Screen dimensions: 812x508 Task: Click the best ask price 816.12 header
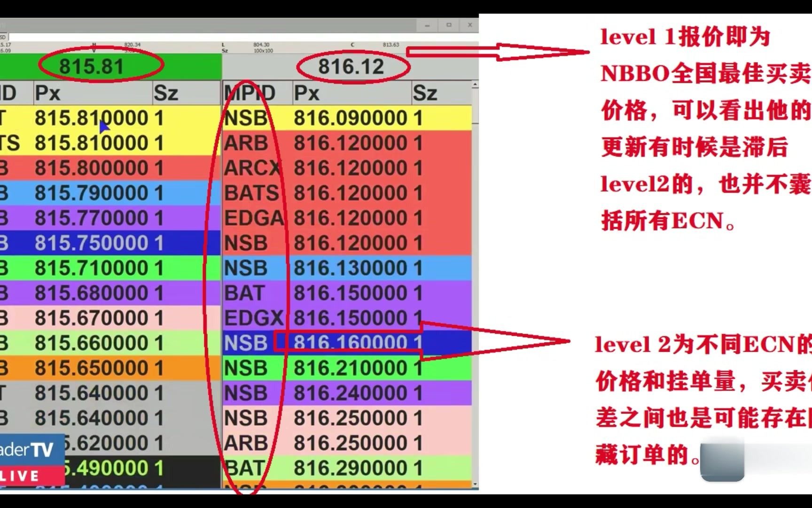pyautogui.click(x=351, y=66)
